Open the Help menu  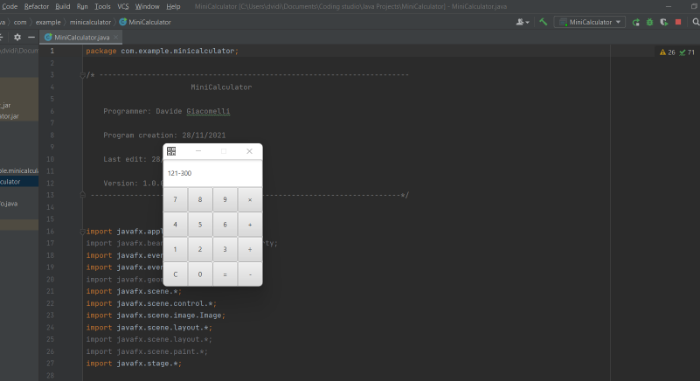pyautogui.click(x=173, y=6)
